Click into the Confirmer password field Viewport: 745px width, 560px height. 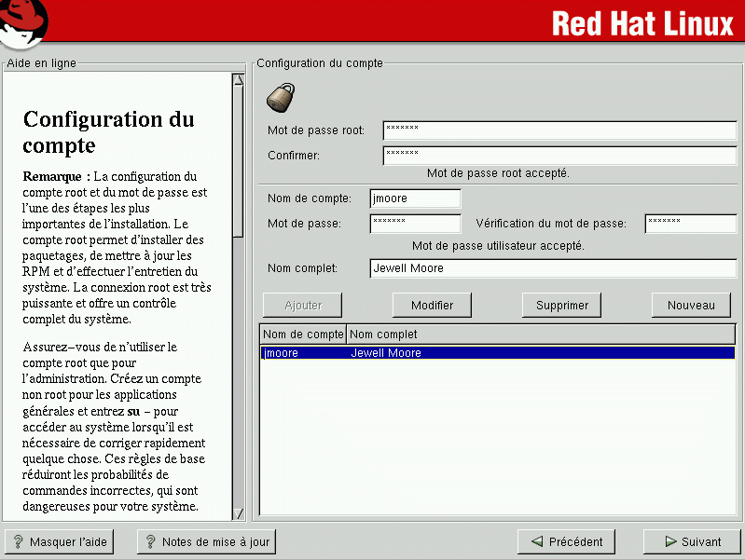(x=559, y=155)
